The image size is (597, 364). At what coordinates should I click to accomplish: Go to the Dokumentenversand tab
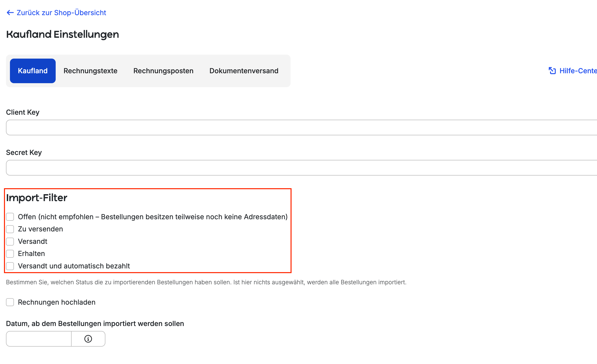244,71
